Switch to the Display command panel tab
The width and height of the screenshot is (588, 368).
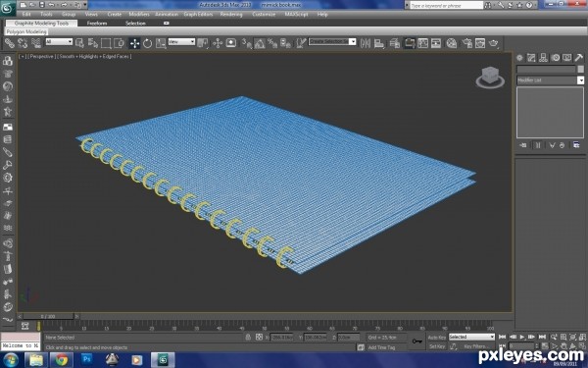pos(566,58)
